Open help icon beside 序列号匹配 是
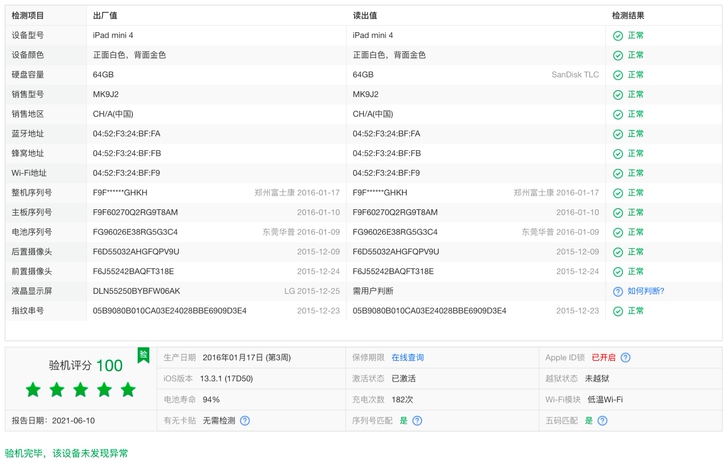 417,421
